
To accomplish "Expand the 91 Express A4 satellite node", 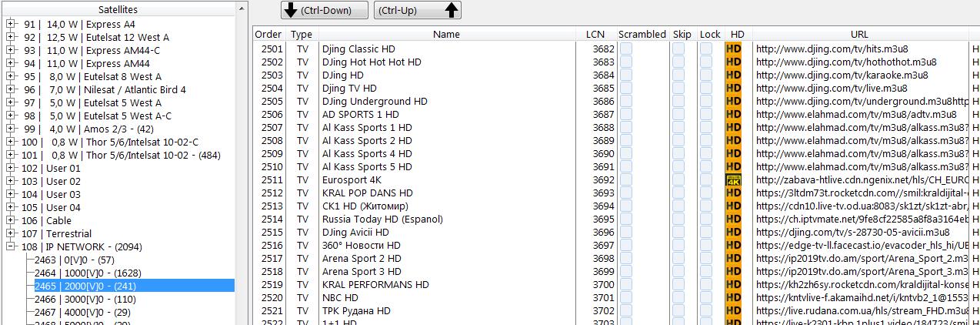I will pos(10,24).
